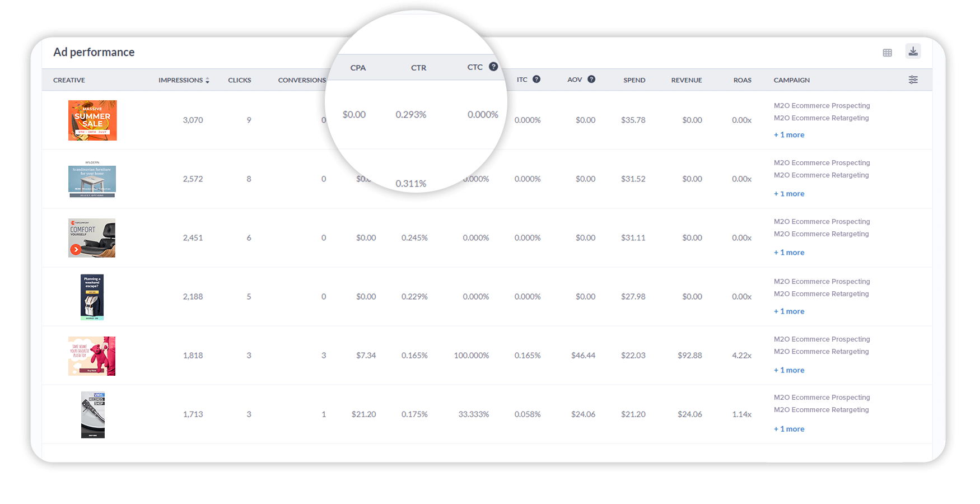Select the 2,188 impressions value
The image size is (980, 504).
193,296
